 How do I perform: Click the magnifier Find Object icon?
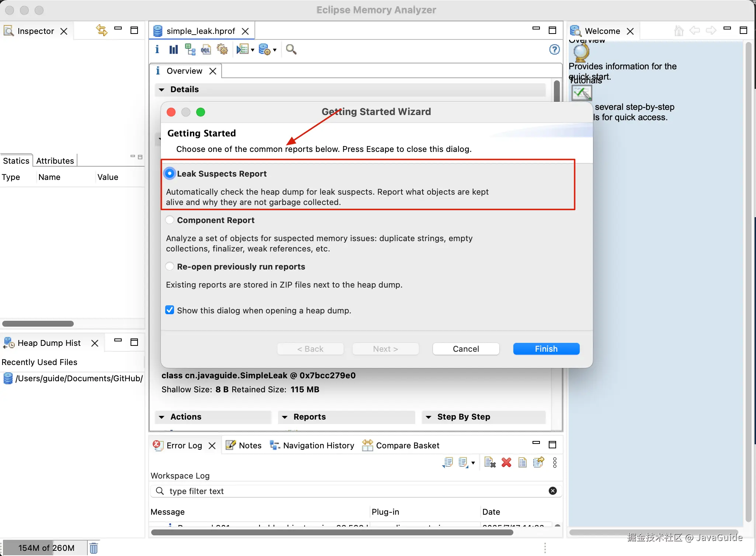(x=291, y=49)
